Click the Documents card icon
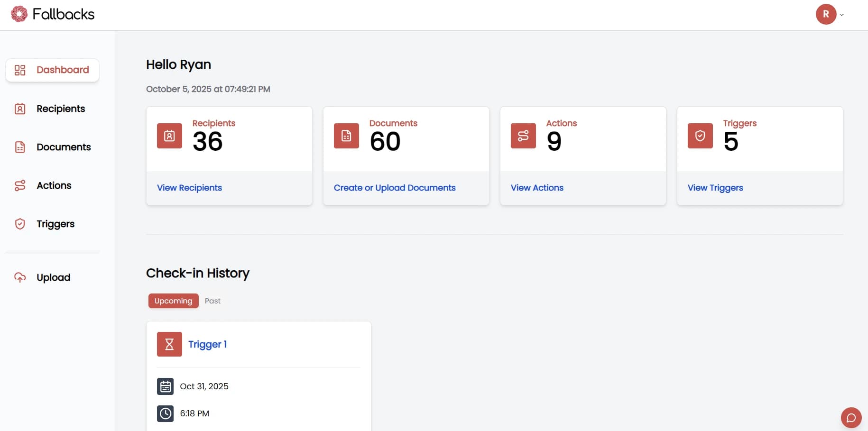Screen dimensions: 868x431 click(x=346, y=136)
